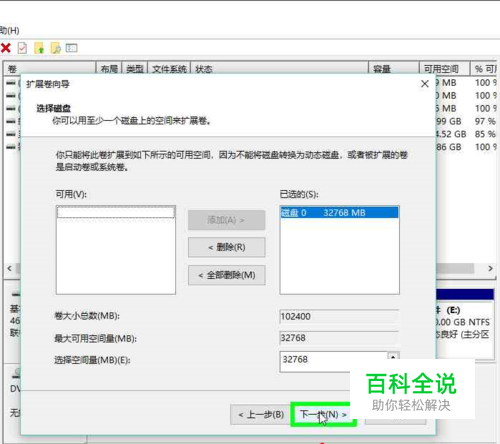Image resolution: width=500 pixels, height=444 pixels.
Task: Sort by 状态 column header
Action: point(279,69)
